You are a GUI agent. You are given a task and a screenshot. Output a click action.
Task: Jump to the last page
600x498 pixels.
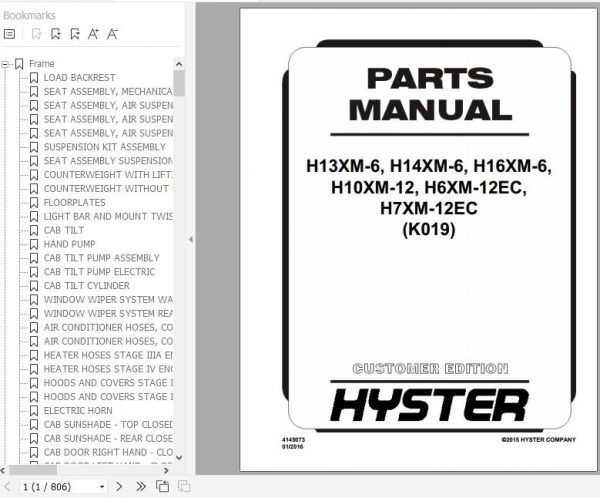point(141,487)
